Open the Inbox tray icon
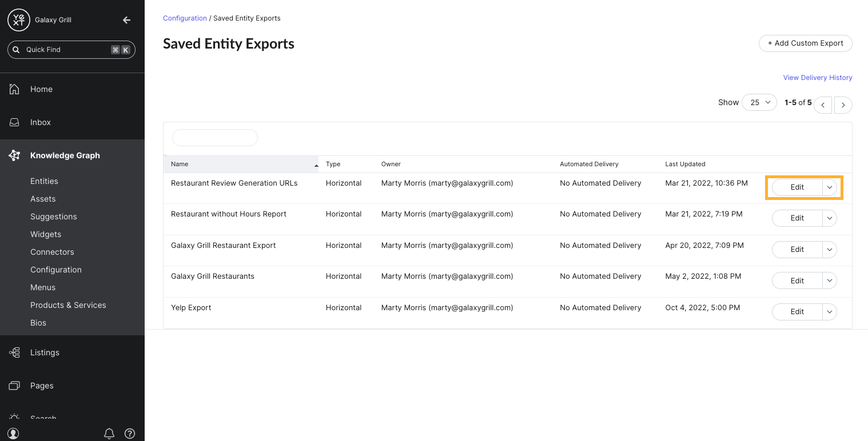The height and width of the screenshot is (441, 868). 14,122
